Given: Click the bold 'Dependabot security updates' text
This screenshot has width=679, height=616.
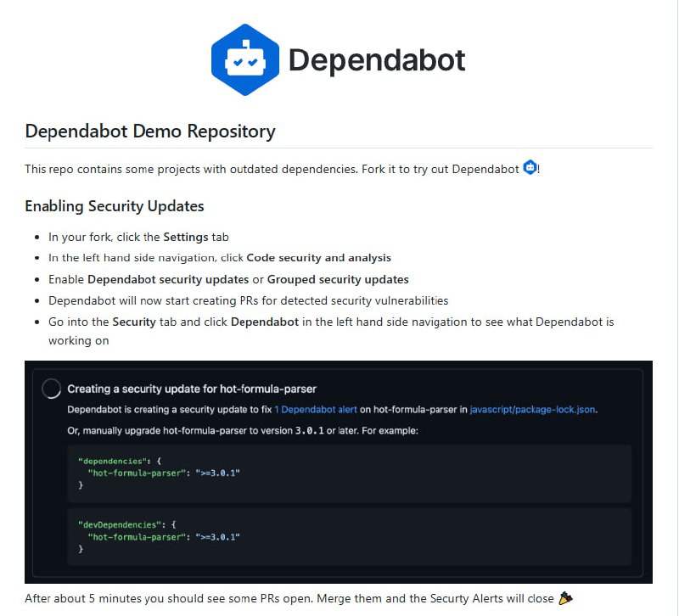Looking at the screenshot, I should tap(167, 279).
